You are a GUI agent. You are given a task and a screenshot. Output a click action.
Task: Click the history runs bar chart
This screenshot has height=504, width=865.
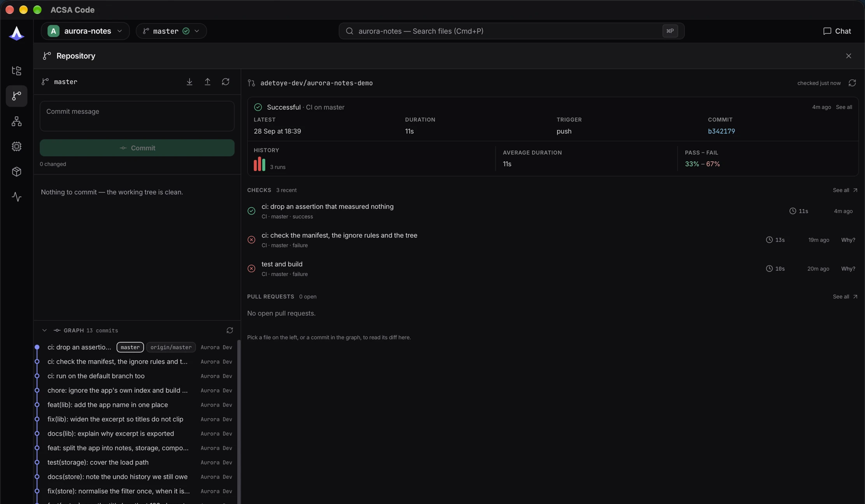[x=259, y=164]
